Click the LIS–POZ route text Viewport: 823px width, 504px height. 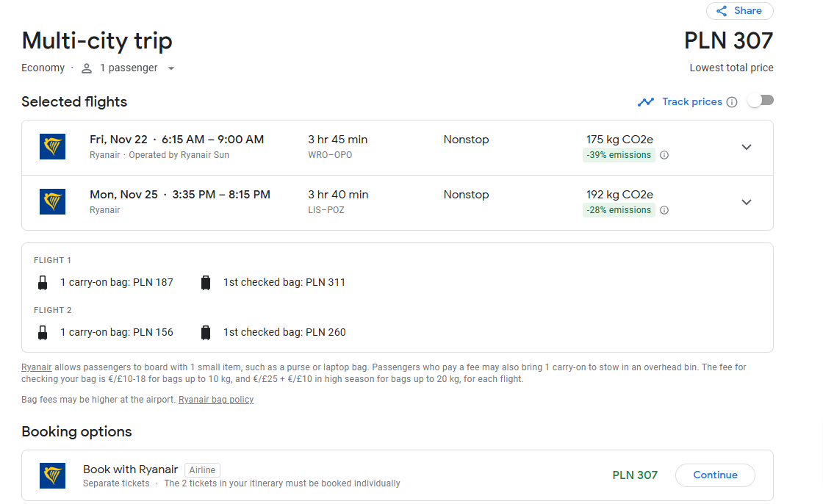coord(326,210)
